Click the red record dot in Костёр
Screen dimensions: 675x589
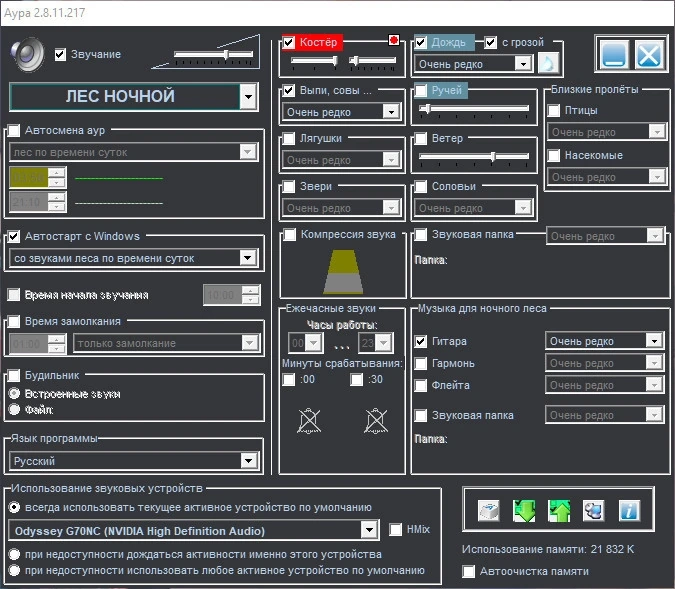(x=393, y=40)
